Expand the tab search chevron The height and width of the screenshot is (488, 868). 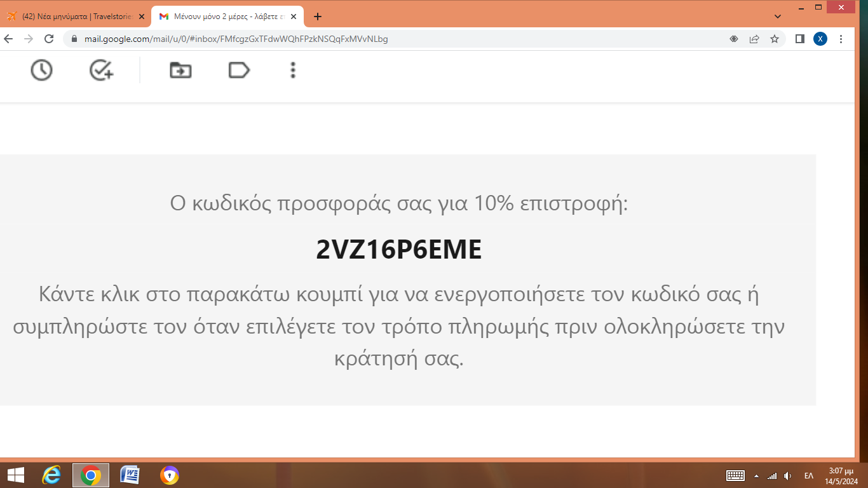click(x=778, y=17)
